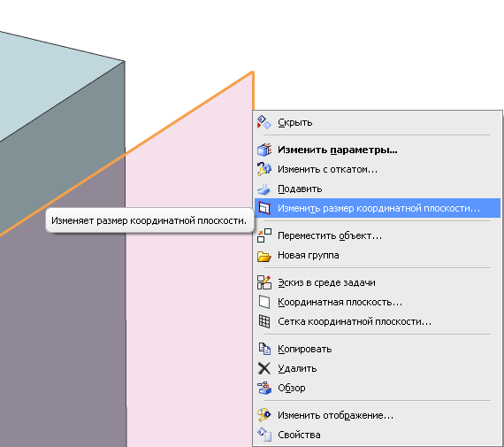This screenshot has width=504, height=447.
Task: Click the Эскиз в среде задачи icon
Action: [263, 282]
